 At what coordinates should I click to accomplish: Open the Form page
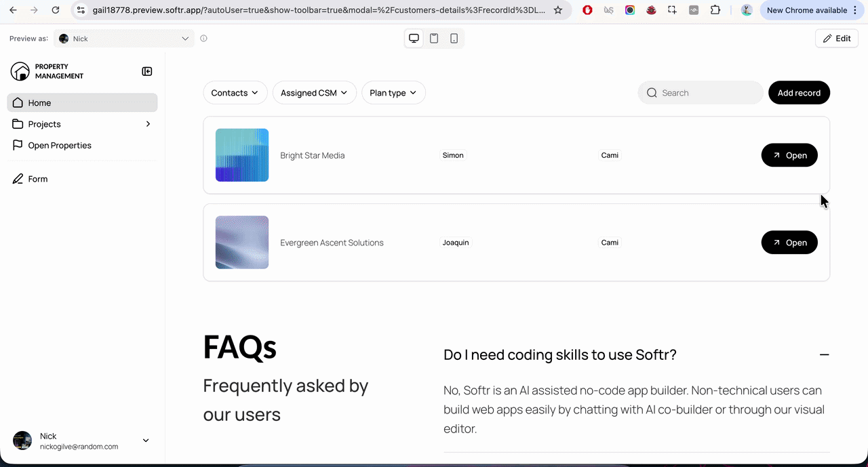click(x=82, y=179)
